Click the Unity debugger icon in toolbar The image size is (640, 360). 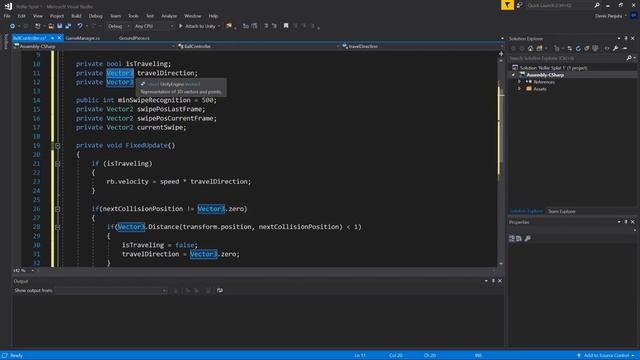click(x=229, y=26)
